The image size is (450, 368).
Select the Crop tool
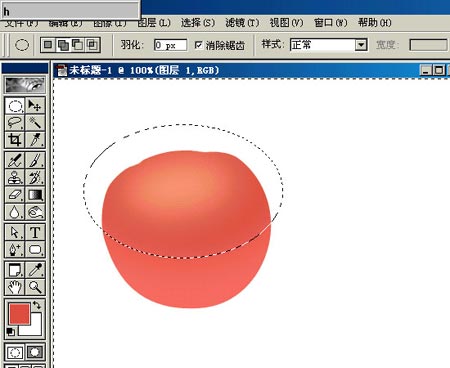15,140
